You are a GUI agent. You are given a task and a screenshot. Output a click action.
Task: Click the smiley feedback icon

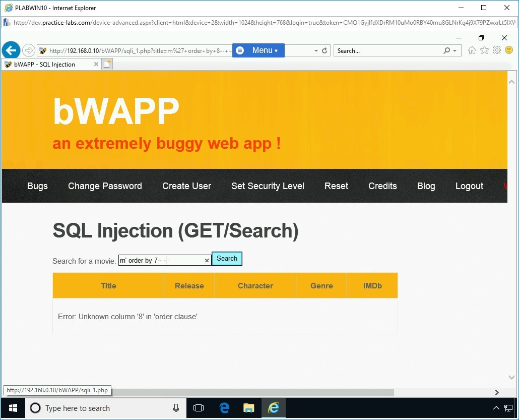tap(508, 50)
